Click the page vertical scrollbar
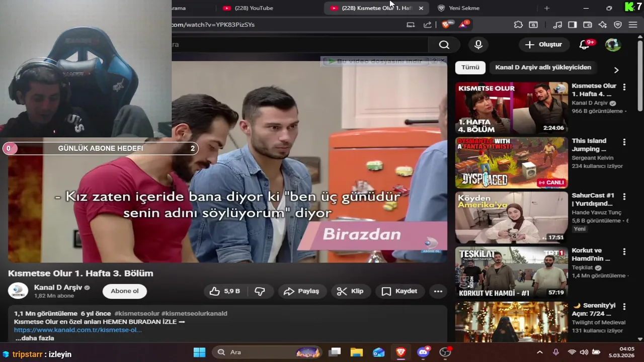The image size is (644, 362). click(640, 75)
